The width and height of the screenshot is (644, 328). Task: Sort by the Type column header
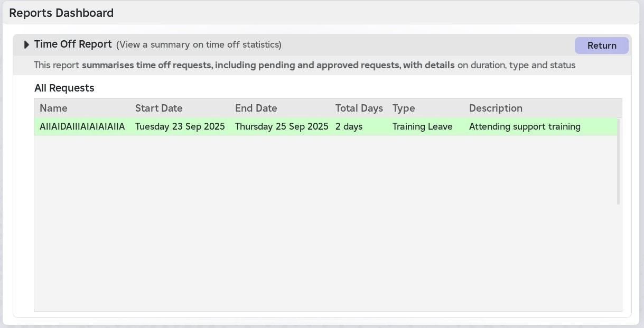[404, 108]
